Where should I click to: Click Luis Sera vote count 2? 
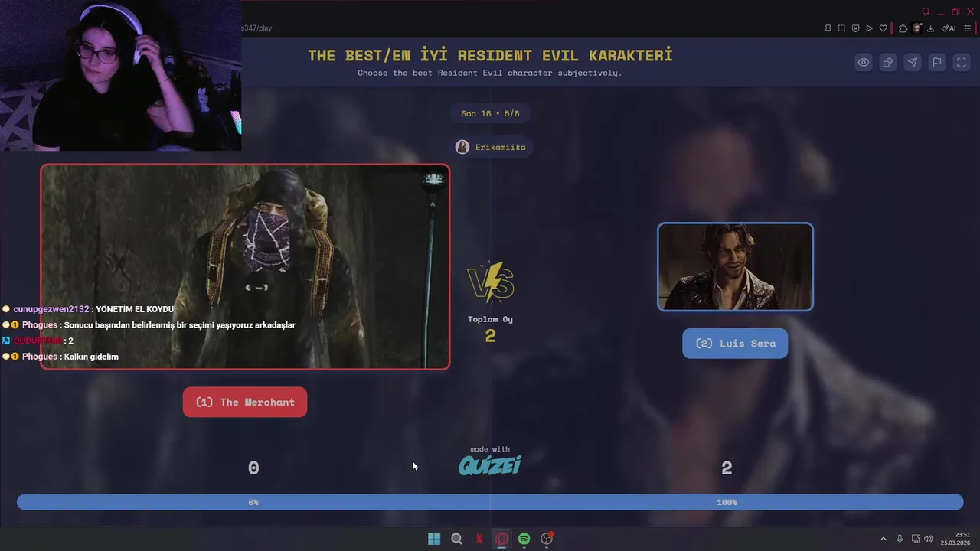coord(727,468)
